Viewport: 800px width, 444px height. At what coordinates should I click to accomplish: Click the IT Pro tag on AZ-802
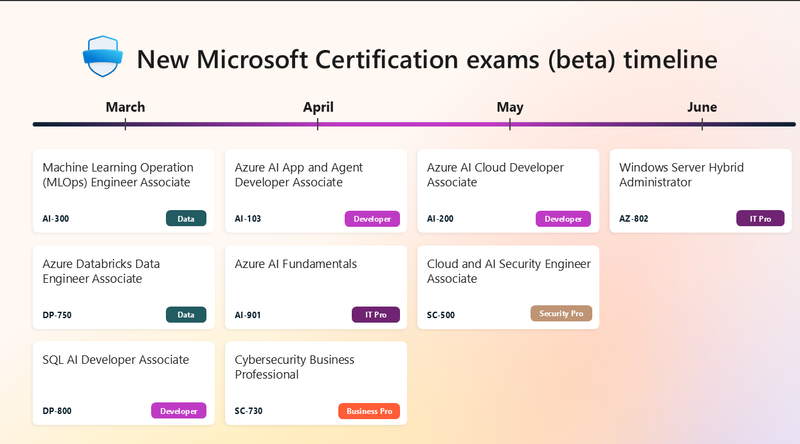click(760, 218)
